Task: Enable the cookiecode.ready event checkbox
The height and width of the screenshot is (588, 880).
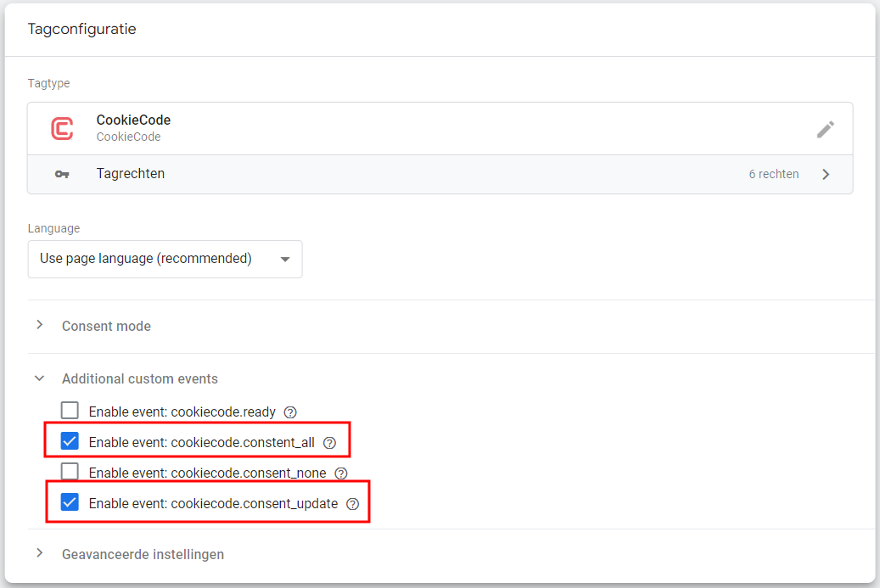Action: (x=70, y=410)
